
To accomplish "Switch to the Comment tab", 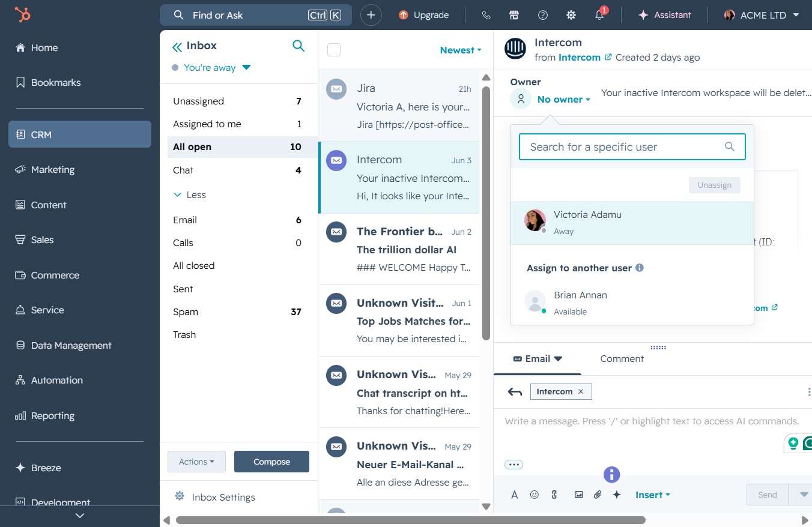I will coord(622,359).
